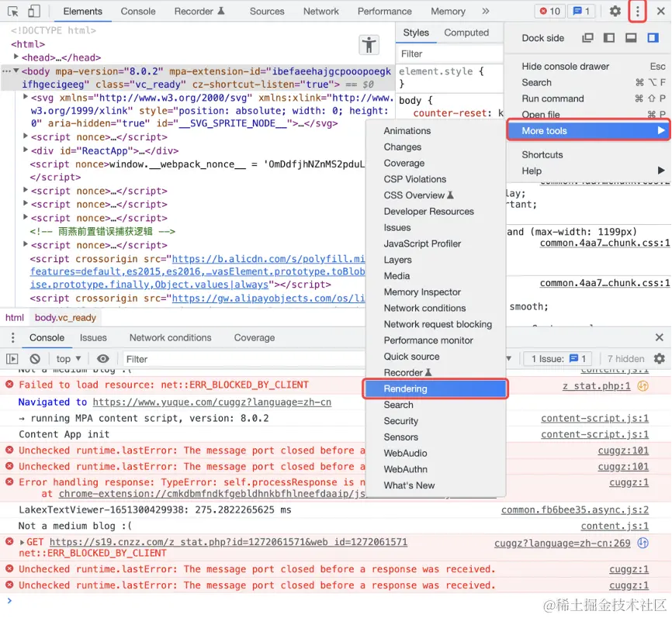
Task: Click the red error count badge showing 10
Action: [550, 11]
